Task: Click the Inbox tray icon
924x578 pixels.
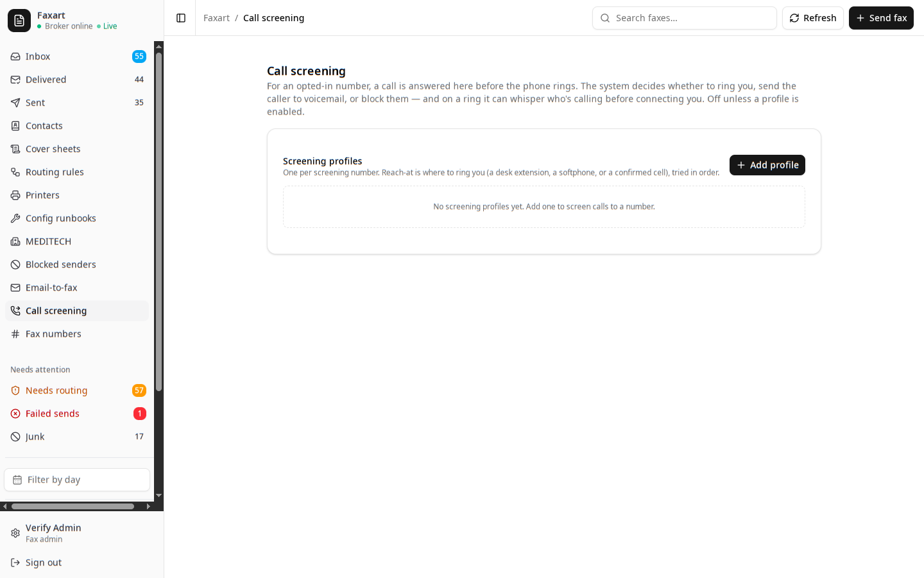Action: tap(15, 57)
